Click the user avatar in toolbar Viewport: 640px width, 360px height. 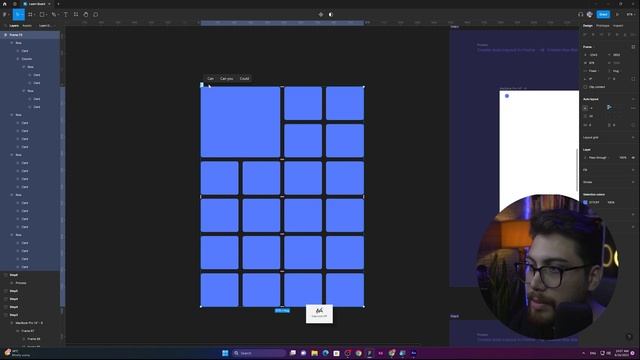(590, 14)
